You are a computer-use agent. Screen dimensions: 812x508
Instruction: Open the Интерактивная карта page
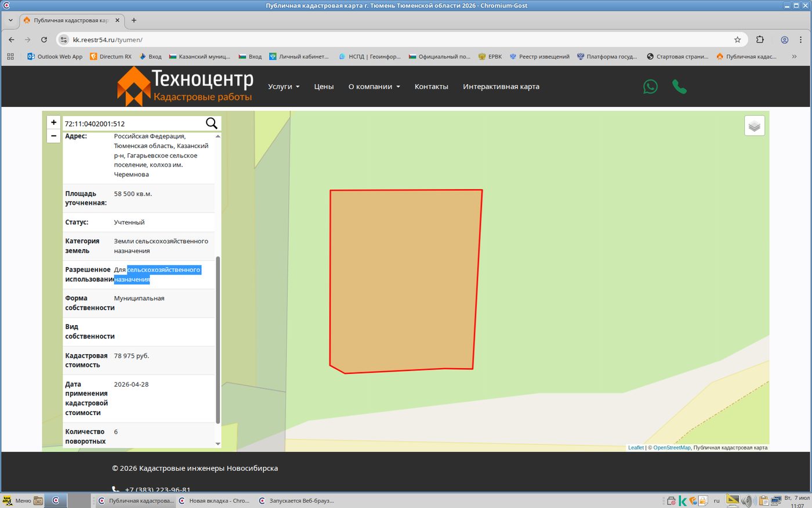[501, 87]
